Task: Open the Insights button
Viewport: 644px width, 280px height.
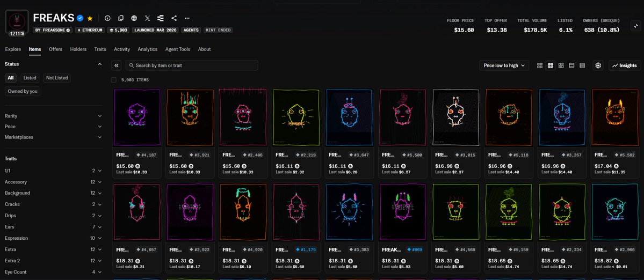Action: click(x=625, y=65)
